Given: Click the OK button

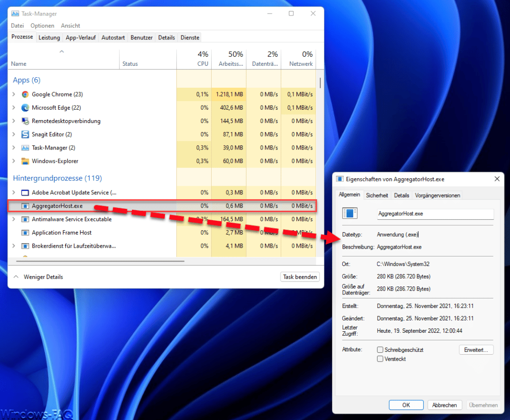Looking at the screenshot, I should (406, 405).
